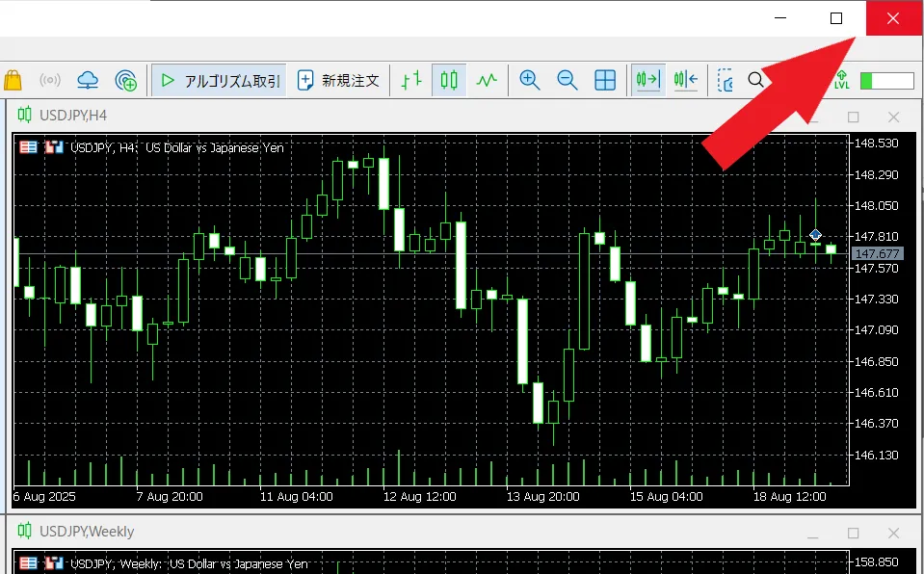924x574 pixels.
Task: Click the LVL indicator icon
Action: [841, 80]
